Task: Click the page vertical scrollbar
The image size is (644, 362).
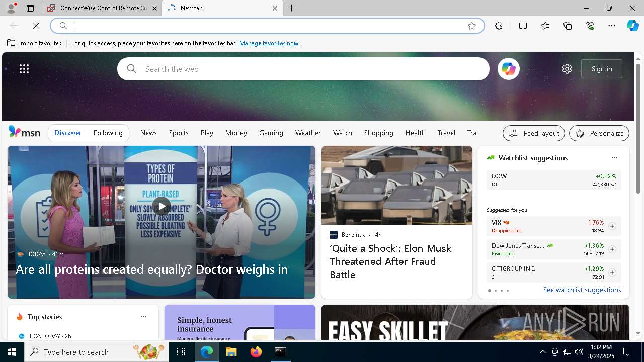Action: pos(638,128)
